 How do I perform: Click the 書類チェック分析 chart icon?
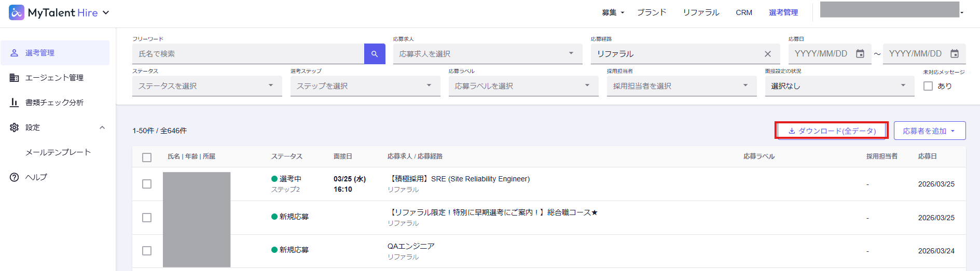pos(15,103)
